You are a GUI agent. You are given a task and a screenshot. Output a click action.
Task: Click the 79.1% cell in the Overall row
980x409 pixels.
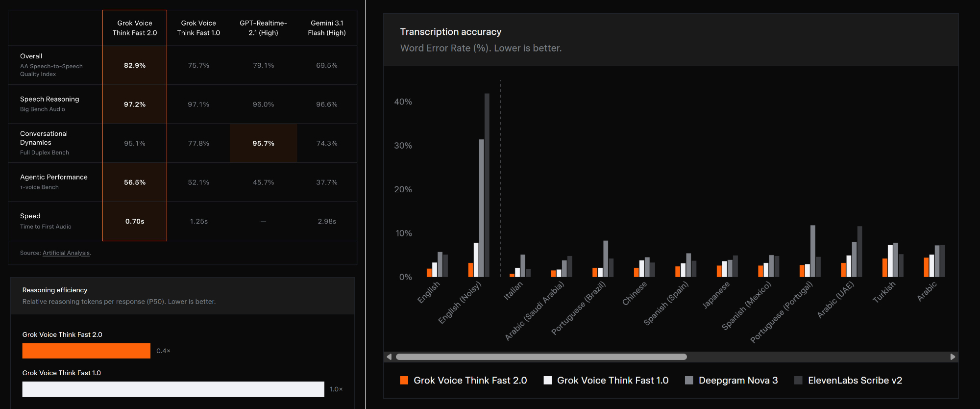coord(263,65)
